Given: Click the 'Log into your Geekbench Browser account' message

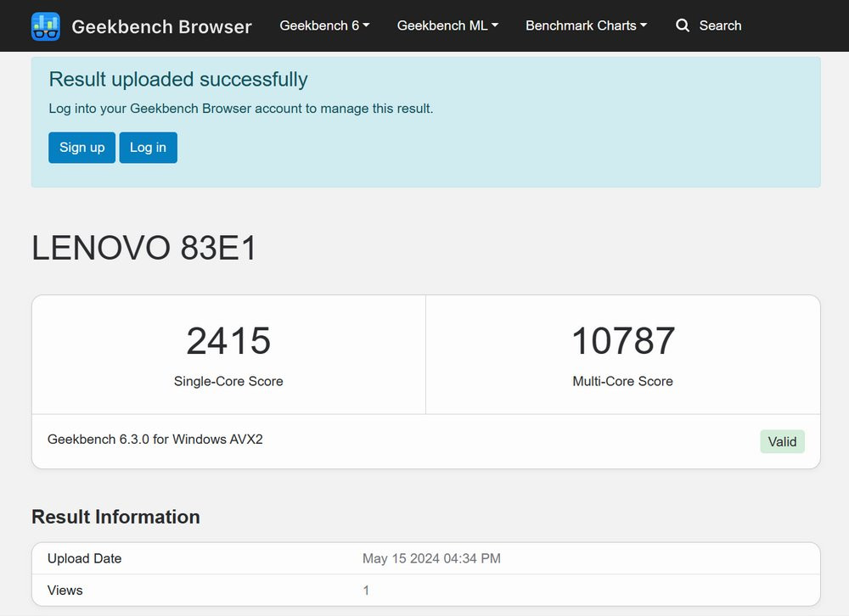Looking at the screenshot, I should click(x=241, y=109).
